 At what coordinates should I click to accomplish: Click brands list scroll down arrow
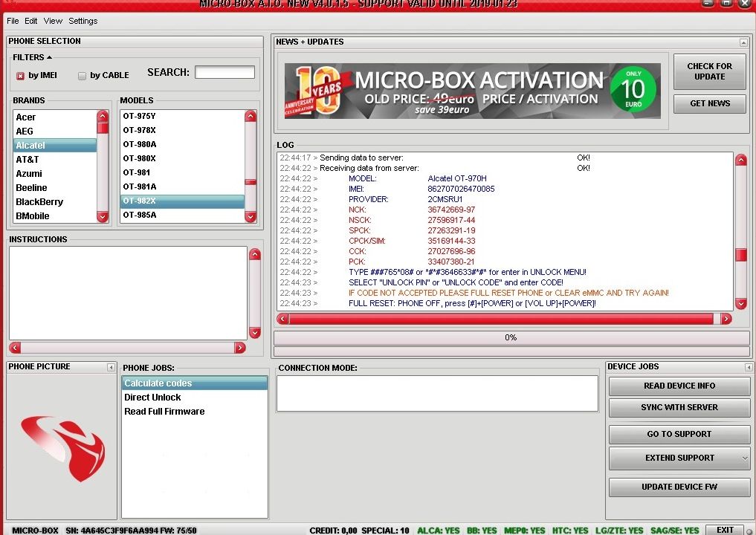coord(103,217)
